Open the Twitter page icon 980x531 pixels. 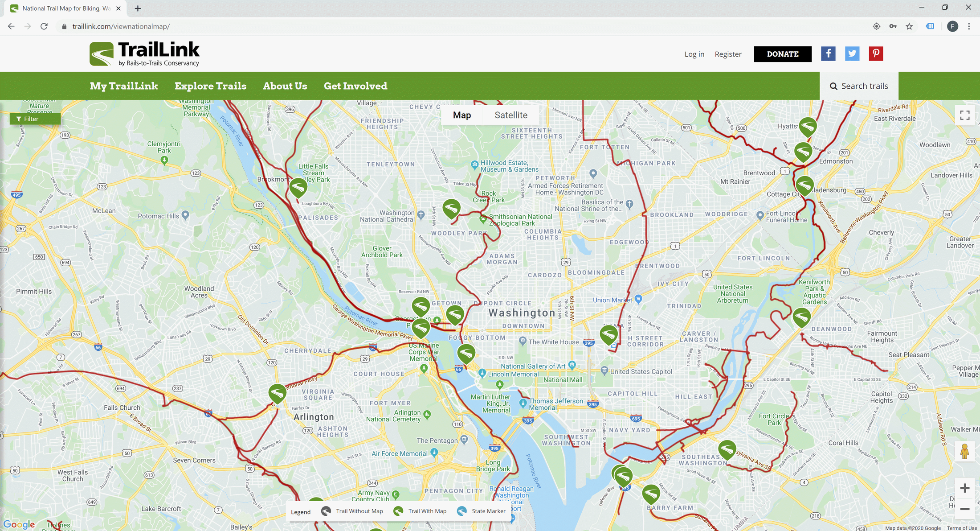[x=852, y=54]
